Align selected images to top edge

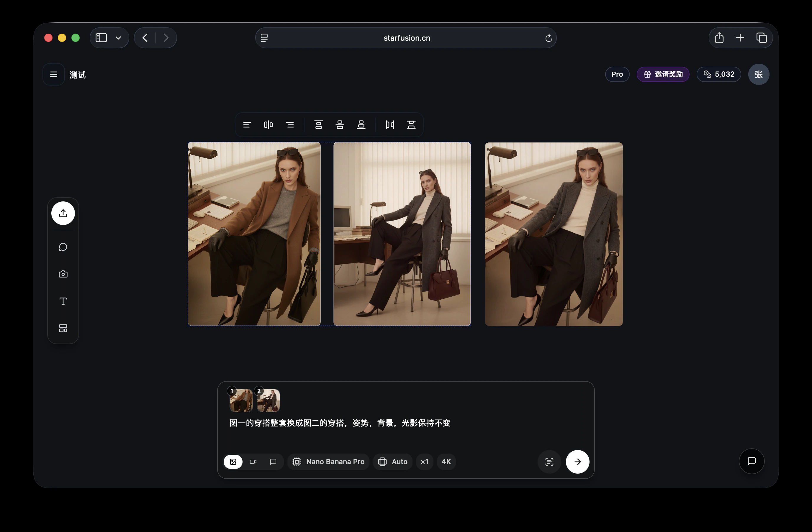point(318,125)
